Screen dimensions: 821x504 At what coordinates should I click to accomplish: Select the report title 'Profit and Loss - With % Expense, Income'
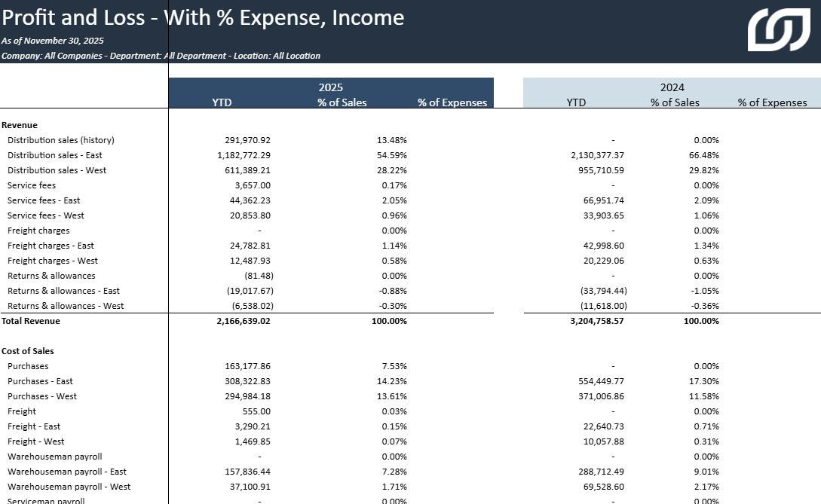[x=203, y=18]
